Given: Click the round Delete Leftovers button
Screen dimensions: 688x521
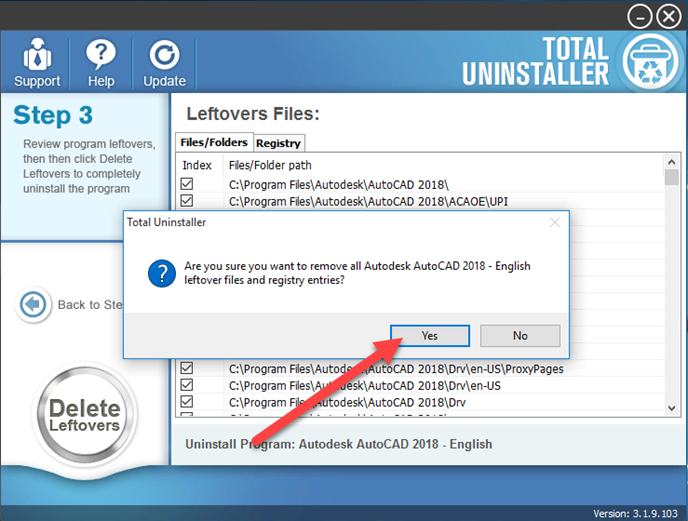Looking at the screenshot, I should click(x=85, y=414).
